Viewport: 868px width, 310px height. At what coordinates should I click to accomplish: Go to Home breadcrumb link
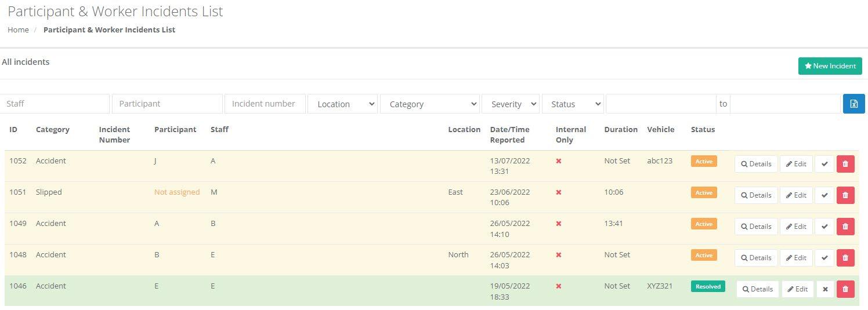click(x=18, y=30)
